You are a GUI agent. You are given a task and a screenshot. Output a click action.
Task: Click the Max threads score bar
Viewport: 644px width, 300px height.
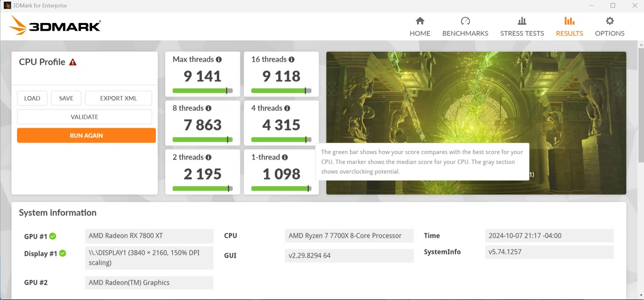coord(203,91)
